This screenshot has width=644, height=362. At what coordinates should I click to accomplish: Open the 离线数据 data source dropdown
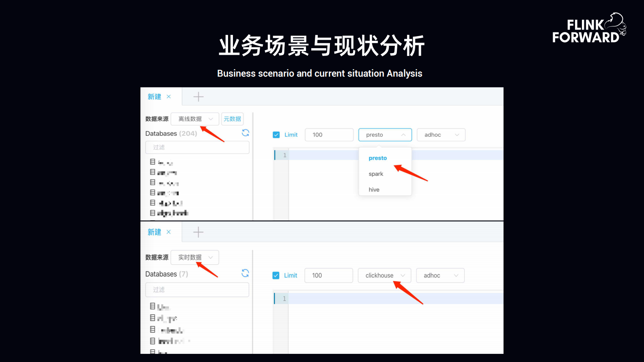pos(195,119)
